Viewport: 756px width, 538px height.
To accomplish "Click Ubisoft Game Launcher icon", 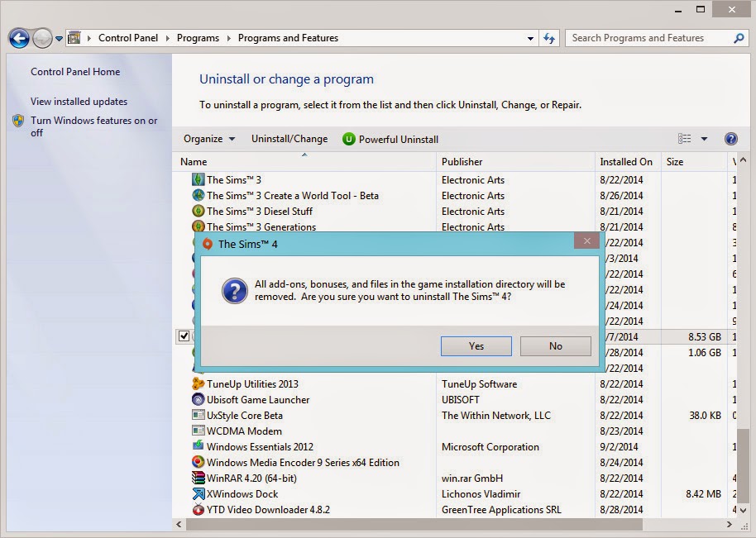I will (199, 399).
